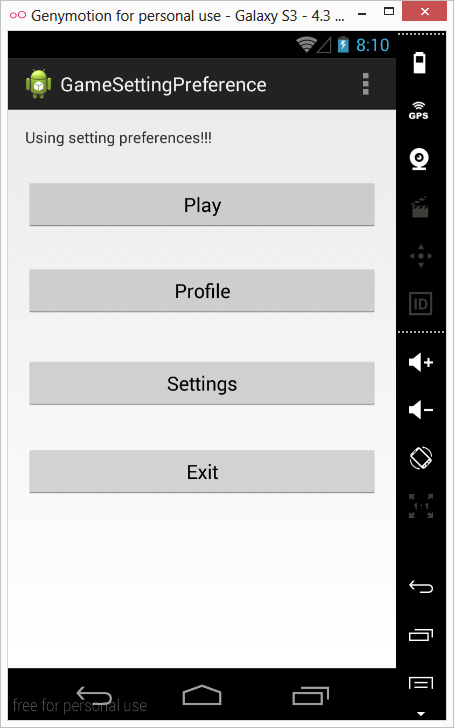Decrease volume with speaker minus icon
Screen dimensions: 454x728
[x=421, y=410]
